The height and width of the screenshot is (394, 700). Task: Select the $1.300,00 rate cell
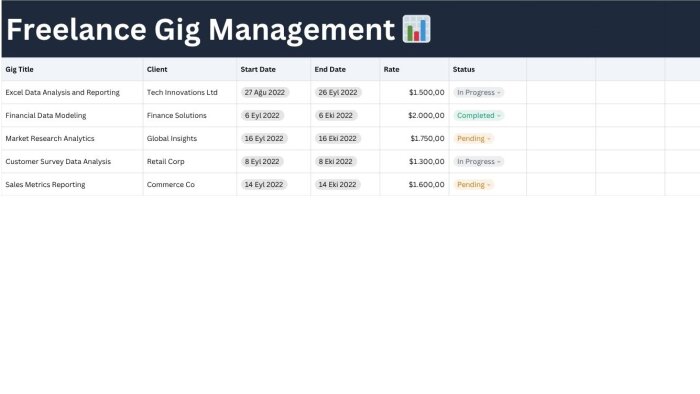tap(414, 162)
